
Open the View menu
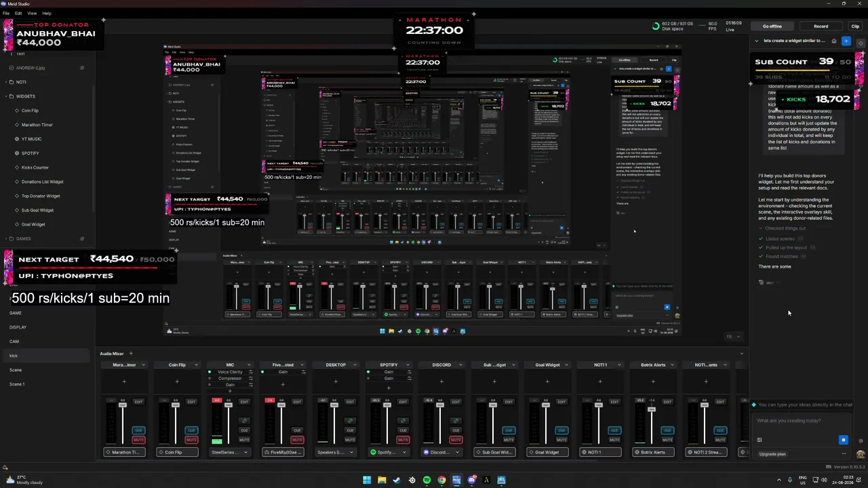point(32,13)
